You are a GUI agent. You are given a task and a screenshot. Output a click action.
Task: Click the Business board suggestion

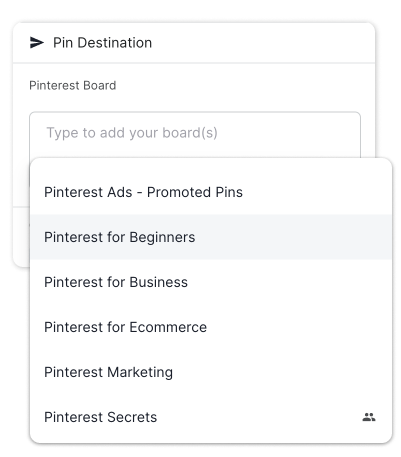point(211,282)
